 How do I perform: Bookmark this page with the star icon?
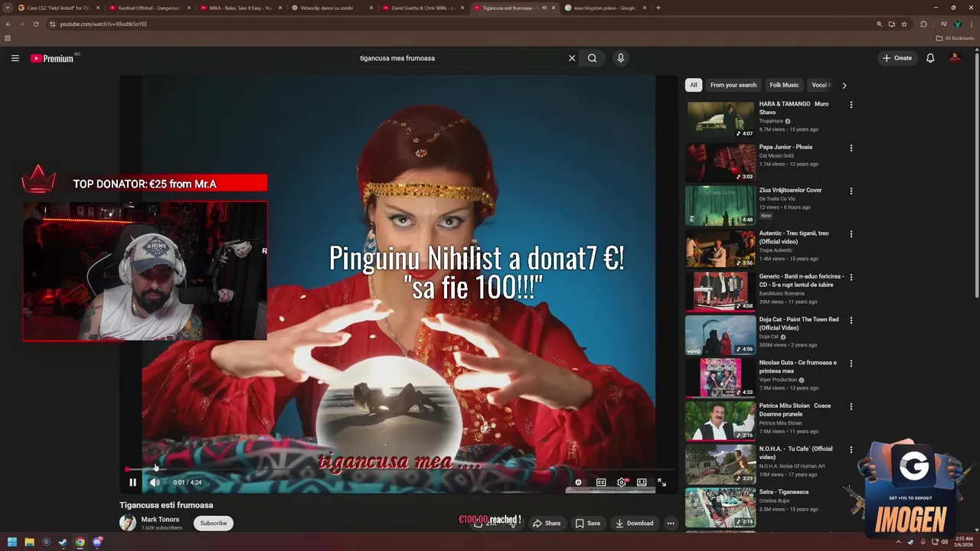pos(904,24)
